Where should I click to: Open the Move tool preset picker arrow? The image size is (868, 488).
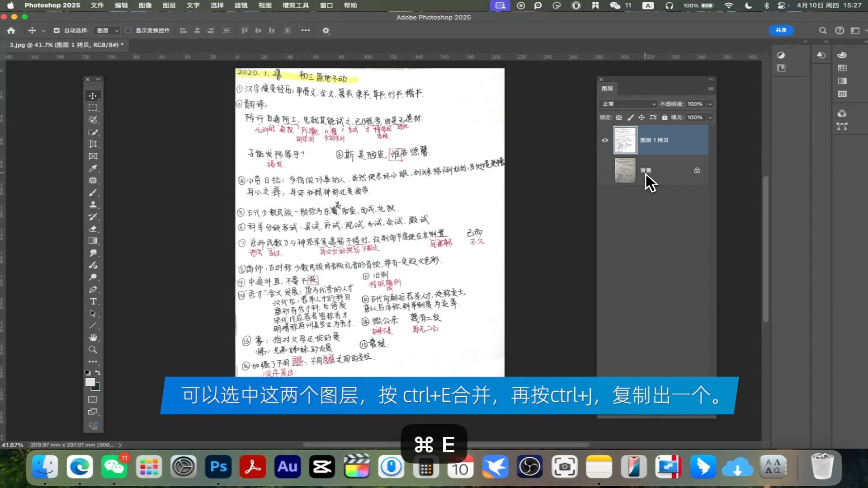click(x=43, y=31)
